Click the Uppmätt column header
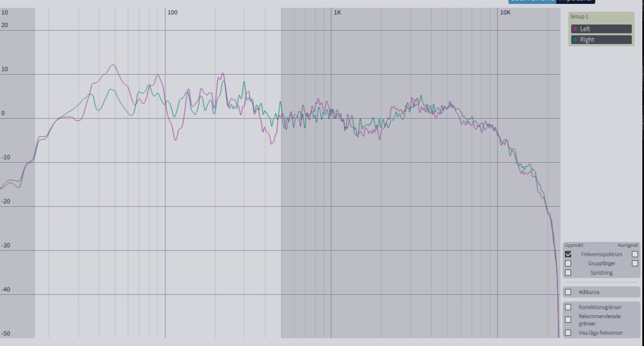The image size is (644, 346). click(574, 245)
